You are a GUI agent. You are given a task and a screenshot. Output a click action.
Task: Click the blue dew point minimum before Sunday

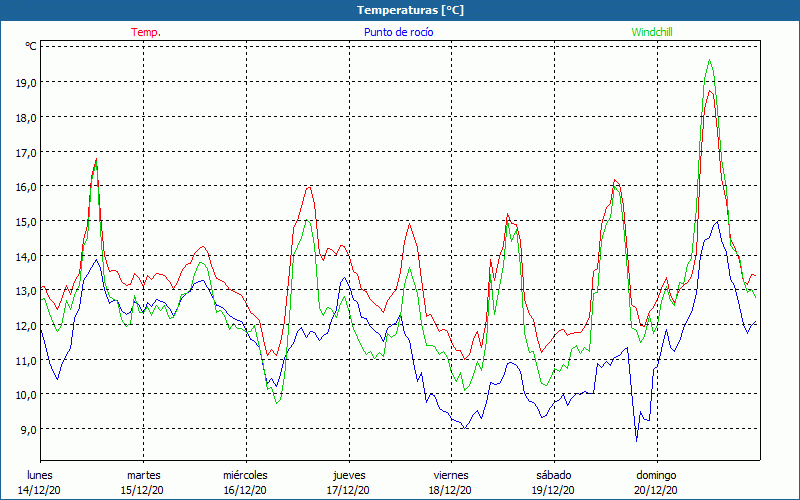click(x=636, y=440)
